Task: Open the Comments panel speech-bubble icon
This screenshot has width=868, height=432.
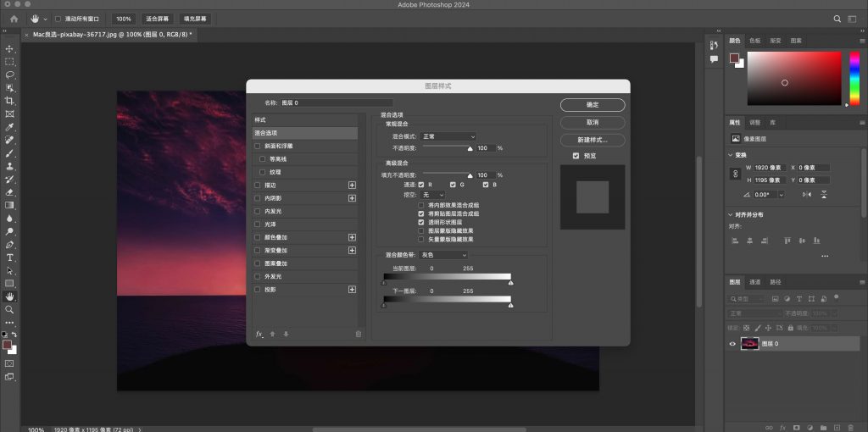Action: [714, 58]
